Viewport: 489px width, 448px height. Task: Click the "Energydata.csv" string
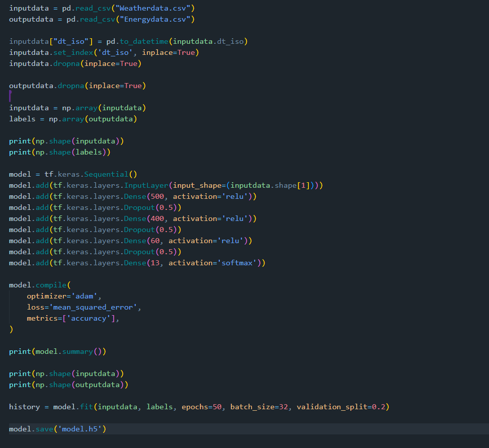155,19
